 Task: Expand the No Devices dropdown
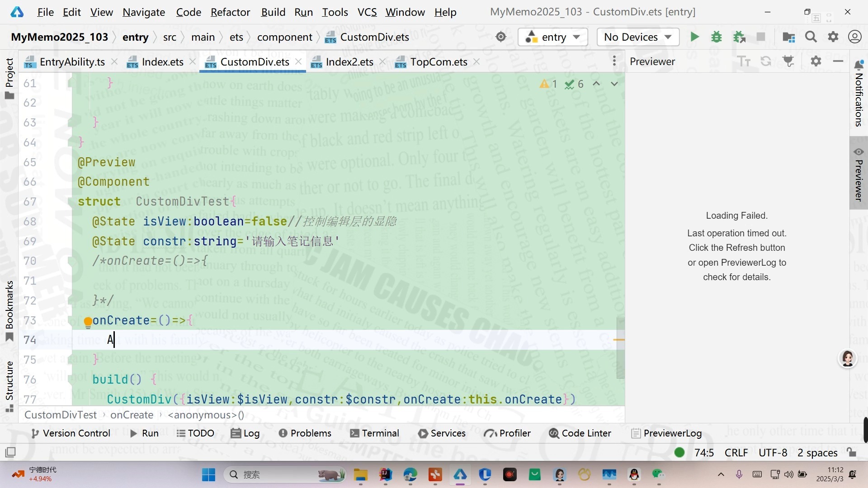click(x=638, y=37)
